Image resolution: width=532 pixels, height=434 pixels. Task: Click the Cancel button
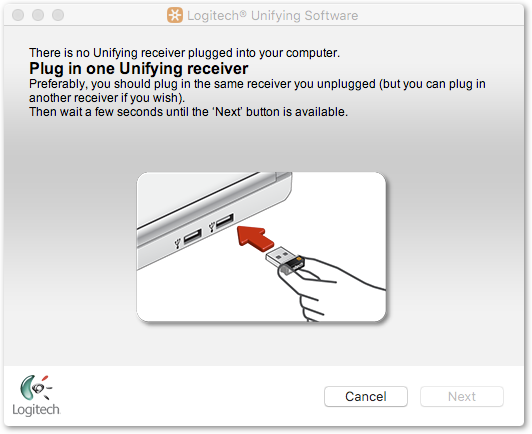366,396
